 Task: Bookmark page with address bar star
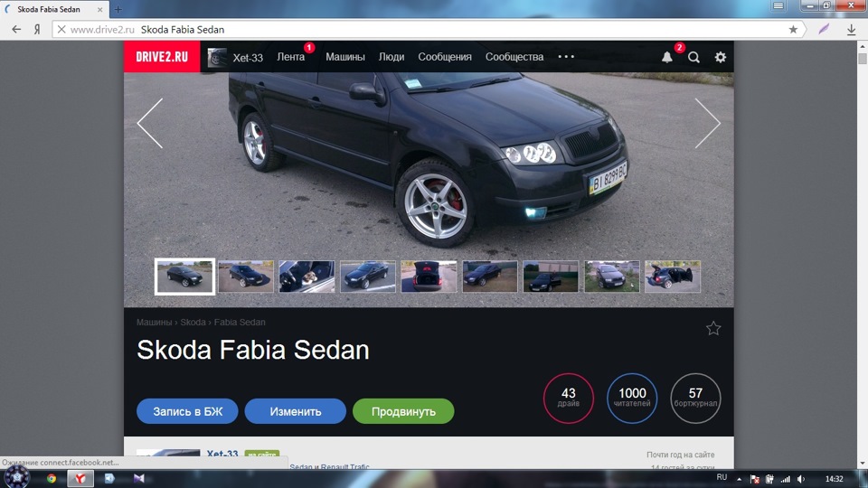(793, 29)
